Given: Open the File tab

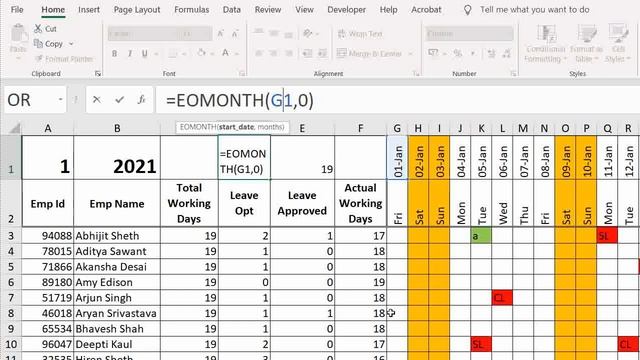Looking at the screenshot, I should (x=17, y=9).
